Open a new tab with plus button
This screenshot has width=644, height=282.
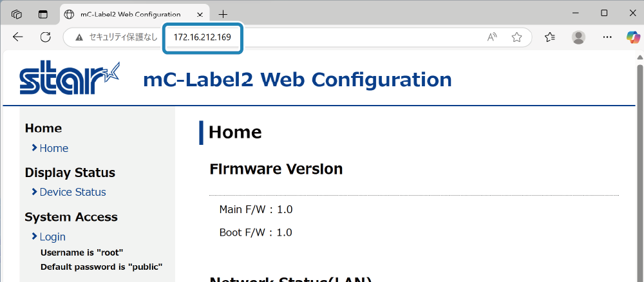(x=223, y=14)
